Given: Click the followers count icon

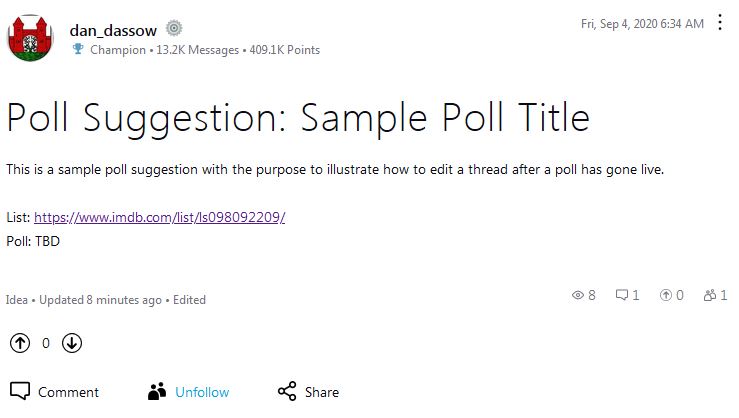Looking at the screenshot, I should (x=709, y=295).
